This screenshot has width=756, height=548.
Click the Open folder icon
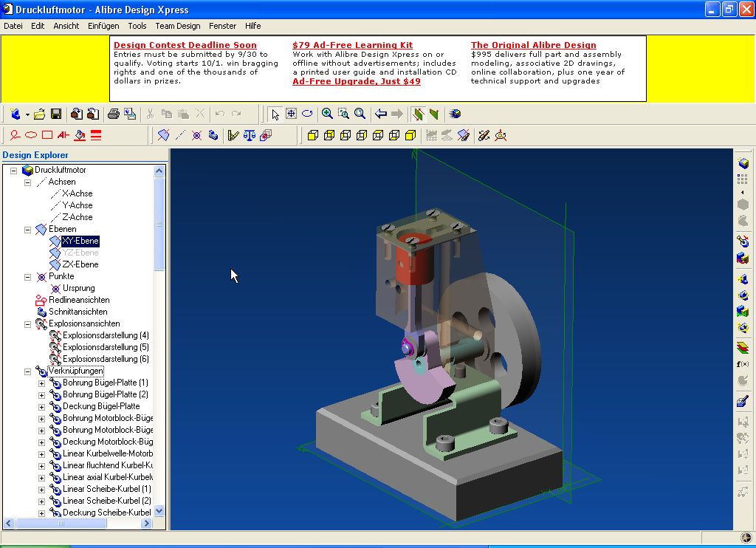tap(40, 114)
